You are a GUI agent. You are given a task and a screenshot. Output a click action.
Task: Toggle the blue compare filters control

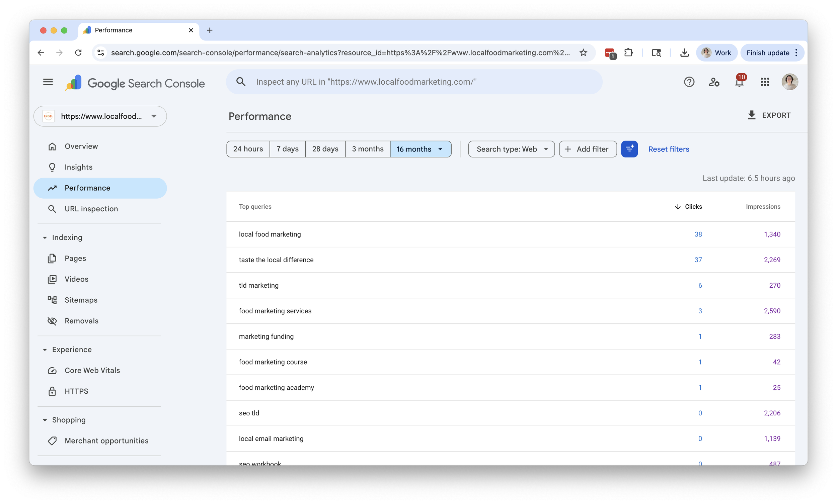(629, 149)
